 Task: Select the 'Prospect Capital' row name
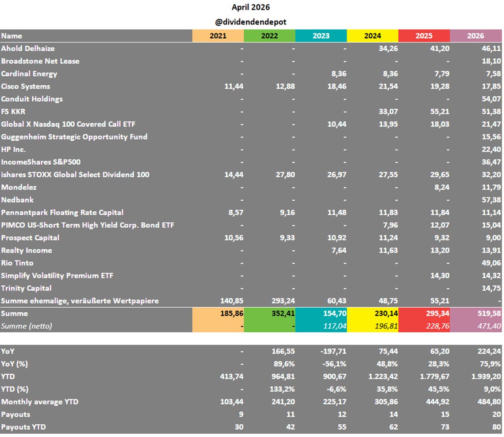tap(30, 237)
